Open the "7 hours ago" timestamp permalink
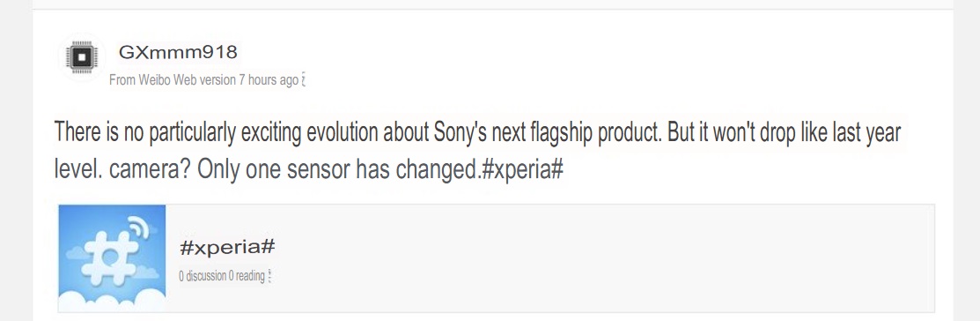The height and width of the screenshot is (321, 980). point(269,81)
